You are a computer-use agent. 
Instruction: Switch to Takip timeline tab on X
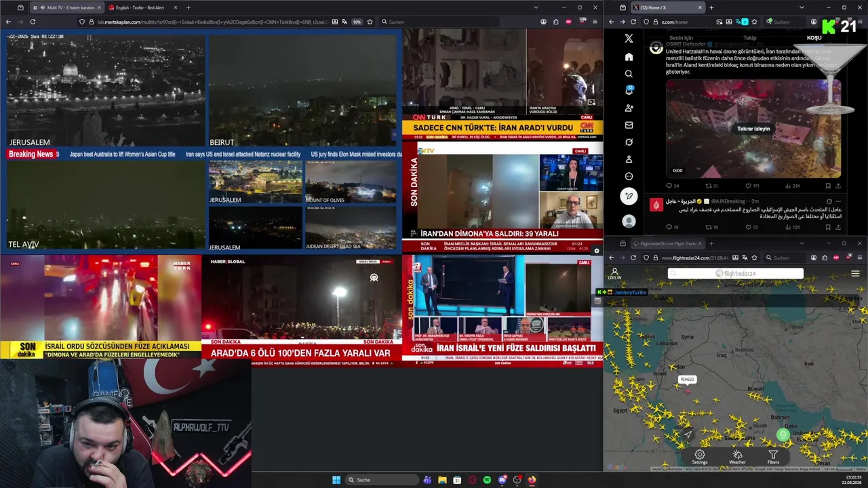pos(749,38)
